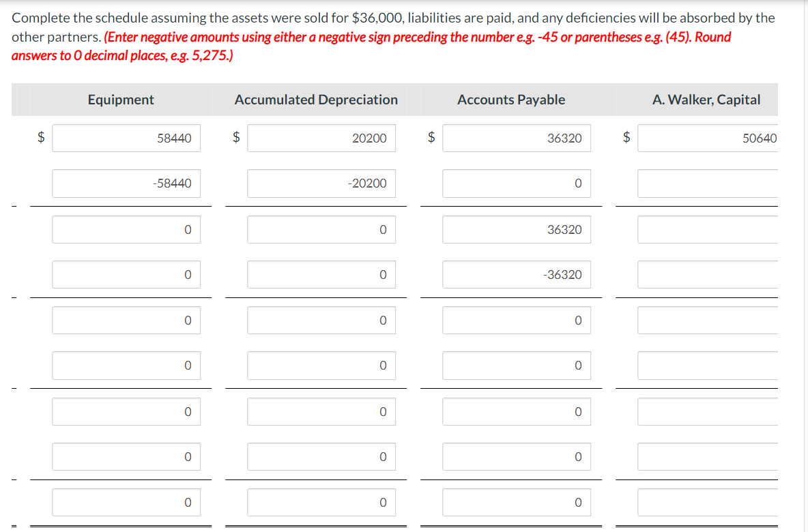This screenshot has height=532, width=808.
Task: Select the empty A. Walker Capital second-row field
Action: [706, 183]
